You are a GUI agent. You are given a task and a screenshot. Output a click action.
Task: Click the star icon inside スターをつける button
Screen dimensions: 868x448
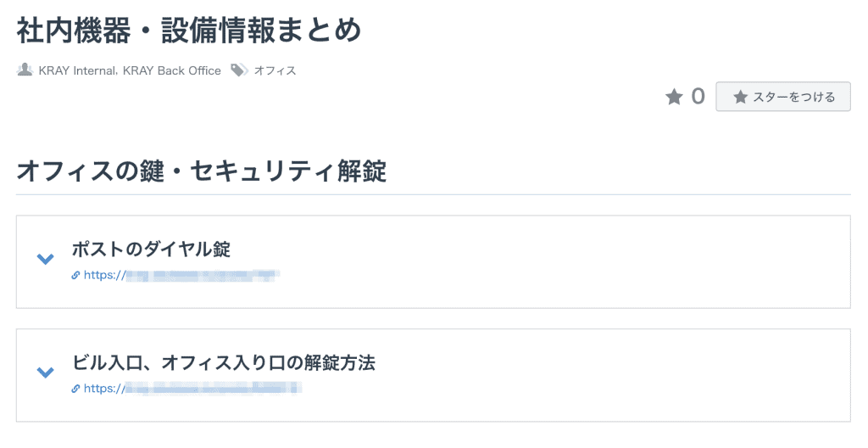tap(740, 97)
